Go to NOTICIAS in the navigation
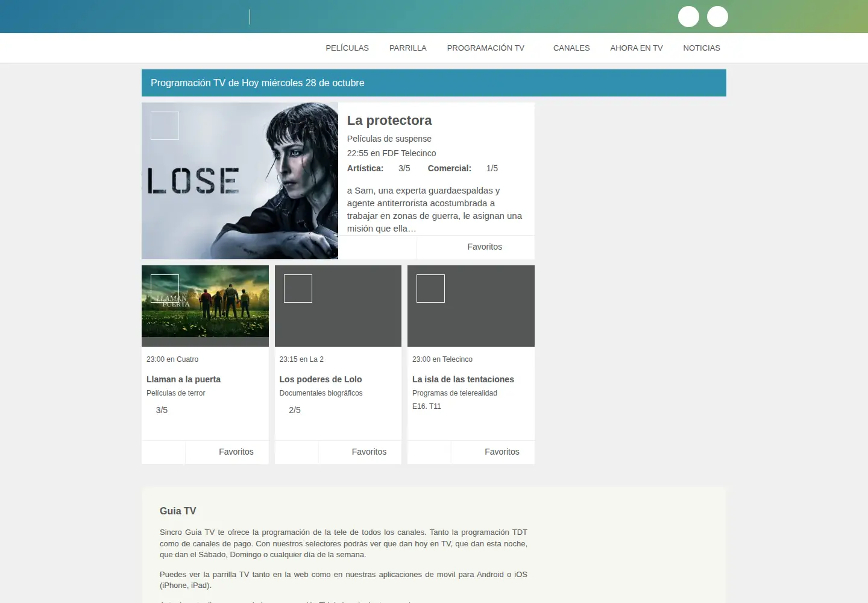 (702, 48)
